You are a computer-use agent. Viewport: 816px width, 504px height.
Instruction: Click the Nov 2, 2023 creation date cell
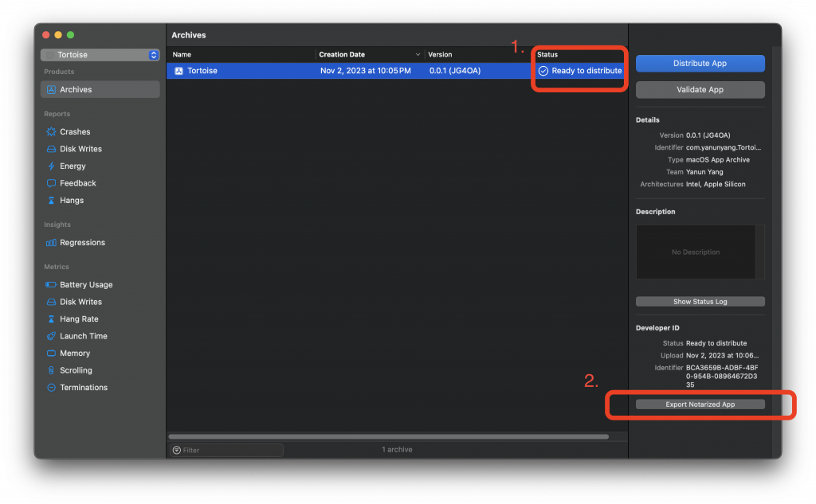tap(365, 71)
